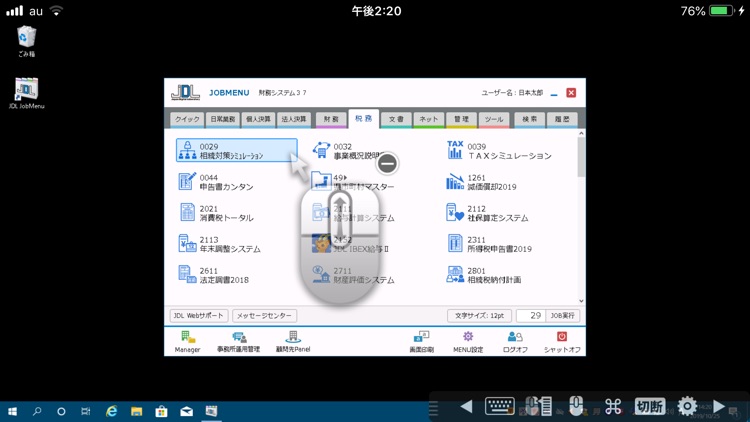Switch to the 個人決算 tab
This screenshot has height=422, width=750.
pos(258,119)
